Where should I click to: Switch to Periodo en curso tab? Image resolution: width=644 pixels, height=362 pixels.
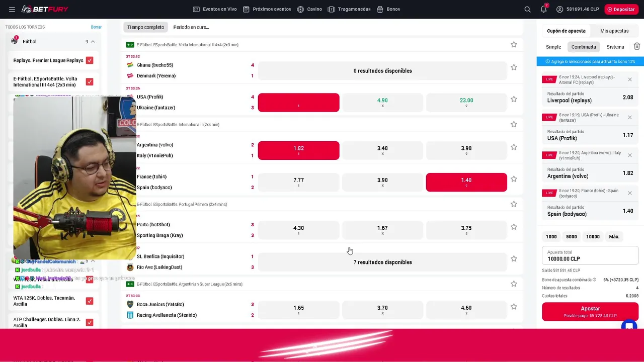pos(191,27)
